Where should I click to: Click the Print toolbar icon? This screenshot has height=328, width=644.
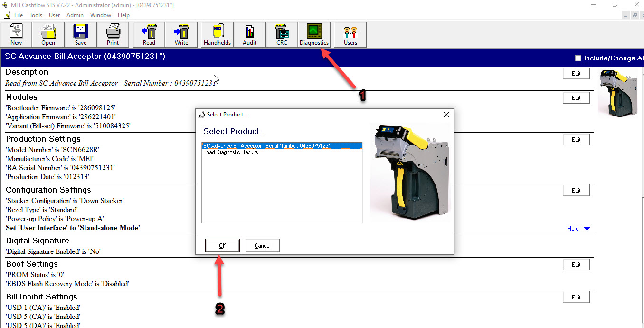(113, 35)
